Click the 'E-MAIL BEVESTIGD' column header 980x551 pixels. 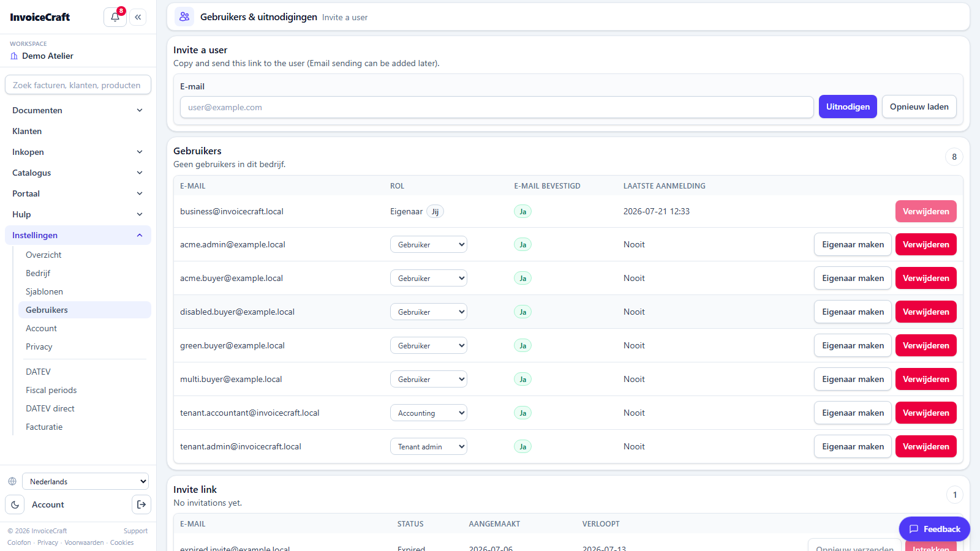click(x=547, y=186)
